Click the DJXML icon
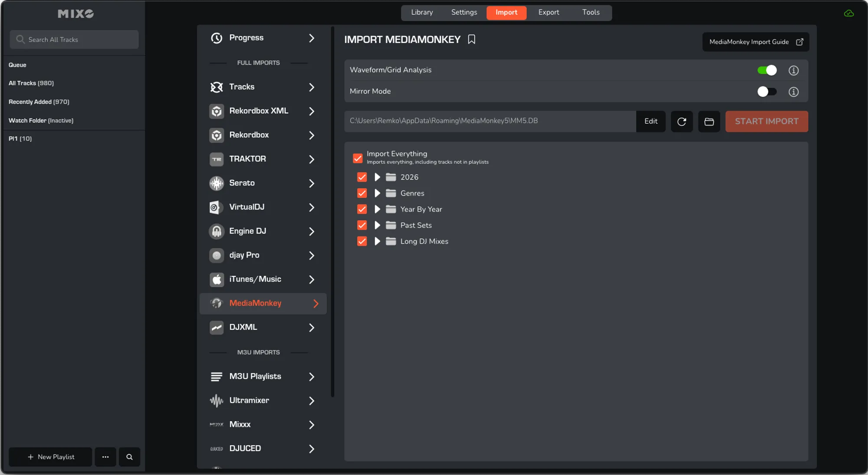Viewport: 868px width, 475px height. (217, 328)
